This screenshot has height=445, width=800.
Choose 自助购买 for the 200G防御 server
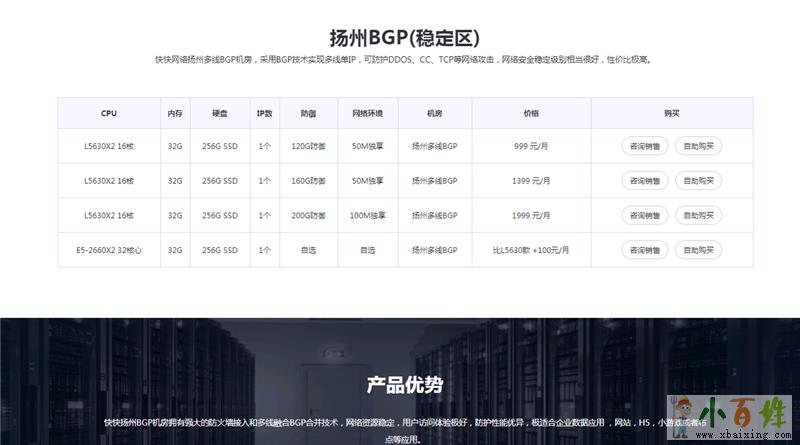(698, 215)
